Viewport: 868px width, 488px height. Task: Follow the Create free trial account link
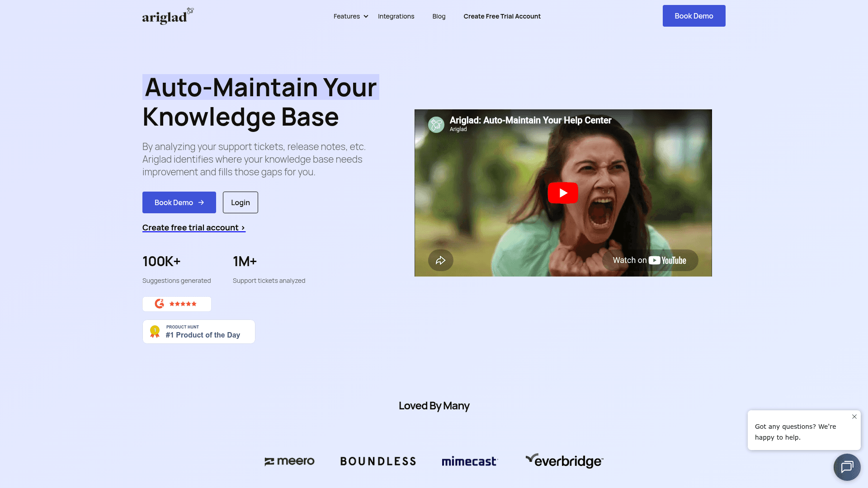coord(194,228)
